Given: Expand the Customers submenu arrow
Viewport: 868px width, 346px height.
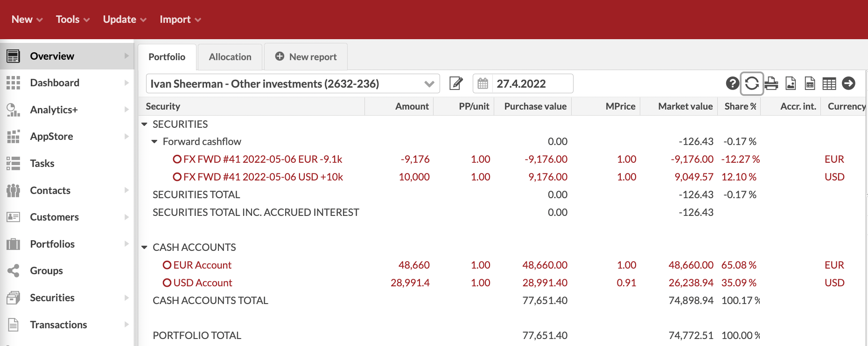Looking at the screenshot, I should (x=126, y=217).
